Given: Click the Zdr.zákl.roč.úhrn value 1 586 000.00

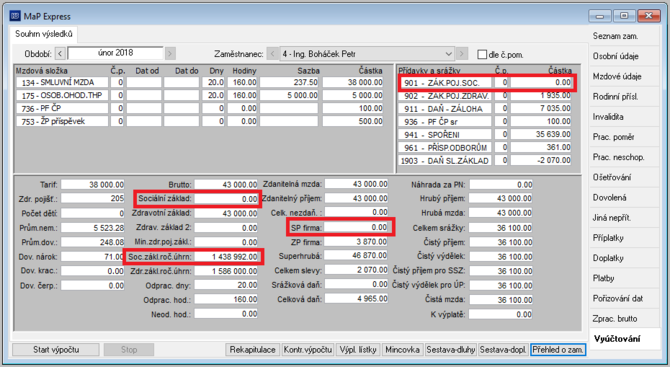Looking at the screenshot, I should pos(226,271).
